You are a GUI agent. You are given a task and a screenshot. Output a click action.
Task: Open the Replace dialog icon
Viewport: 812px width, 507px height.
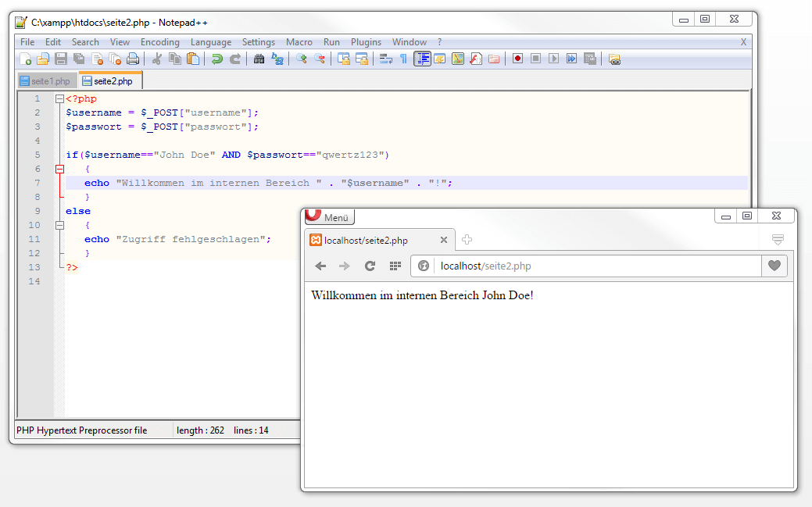pyautogui.click(x=277, y=59)
